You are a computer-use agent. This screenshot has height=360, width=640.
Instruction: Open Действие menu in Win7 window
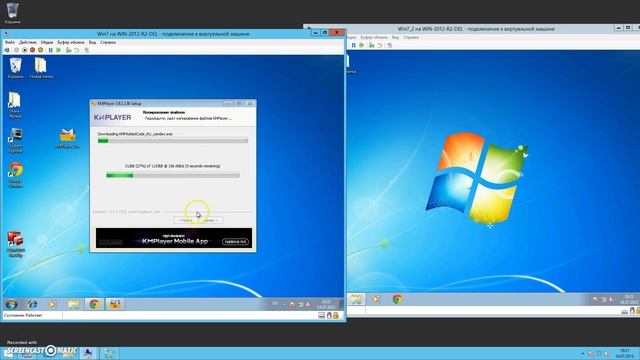coord(28,42)
